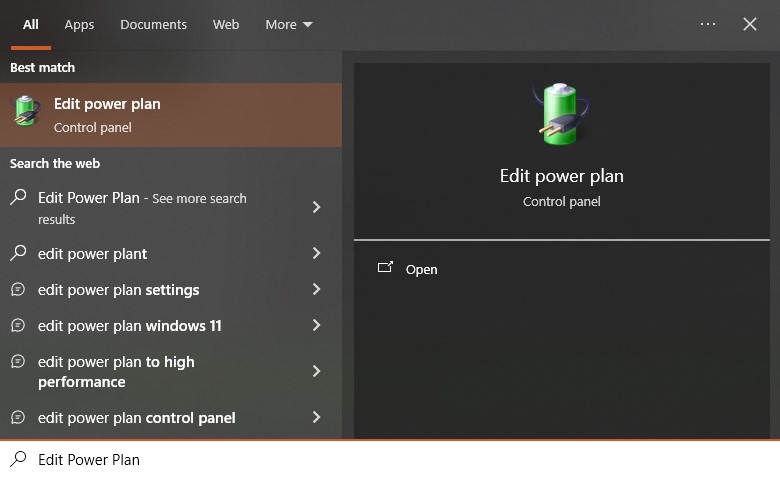The image size is (780, 477).
Task: Close the search panel with X
Action: point(750,24)
